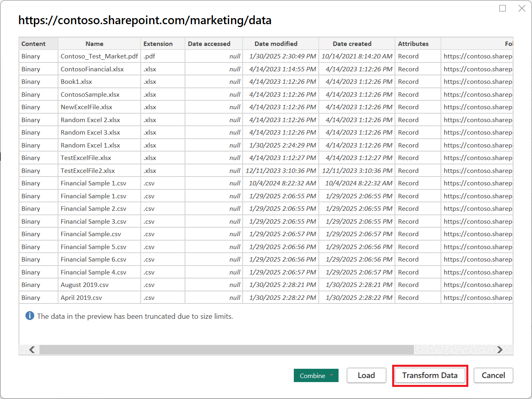Screen dimensions: 532x399
Task: Click the Financial Sample 5.csv cell
Action: point(100,247)
